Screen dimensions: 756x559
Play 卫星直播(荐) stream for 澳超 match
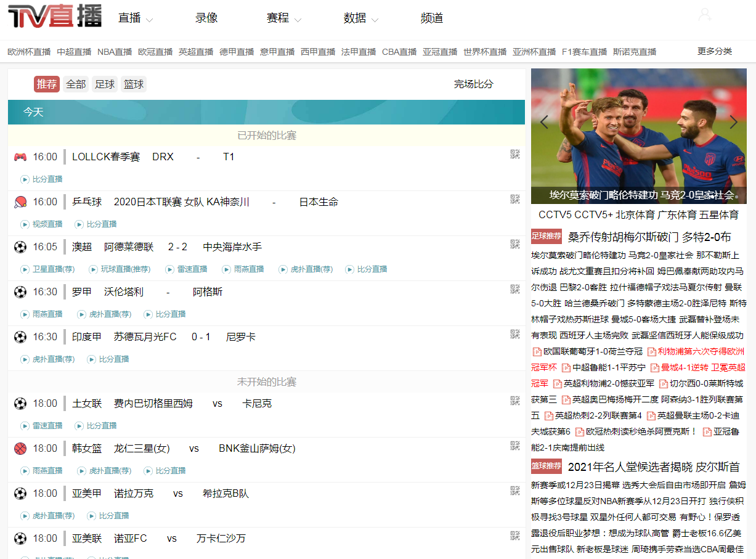tap(48, 269)
